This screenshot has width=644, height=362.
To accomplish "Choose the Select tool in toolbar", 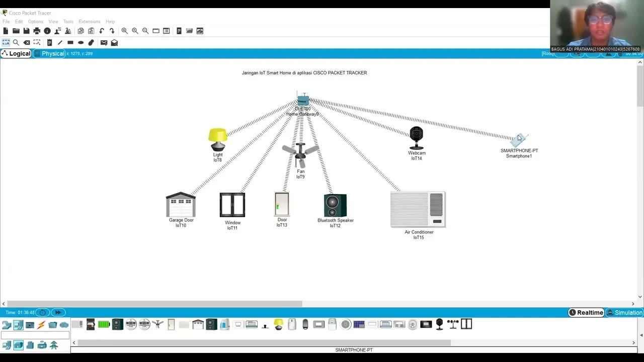I will pyautogui.click(x=6, y=43).
